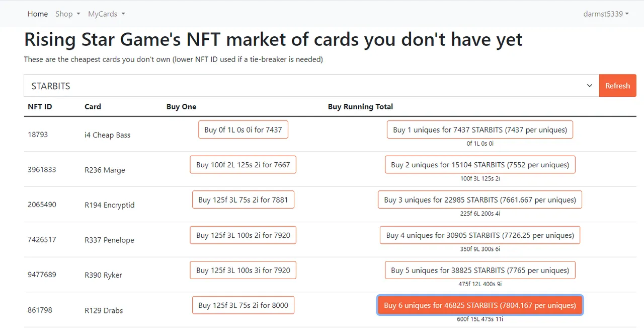
Task: Select the Rising Star Game's NFT market heading
Action: pos(273,39)
